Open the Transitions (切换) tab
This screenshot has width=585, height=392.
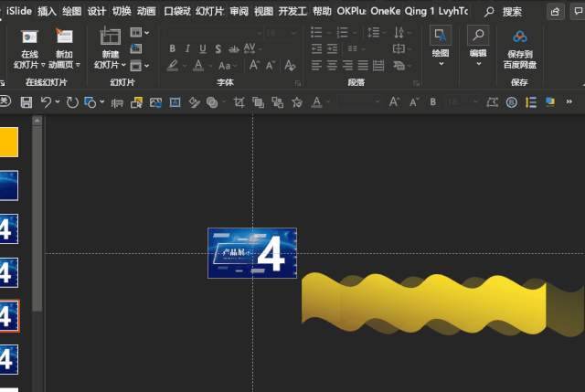pos(122,12)
